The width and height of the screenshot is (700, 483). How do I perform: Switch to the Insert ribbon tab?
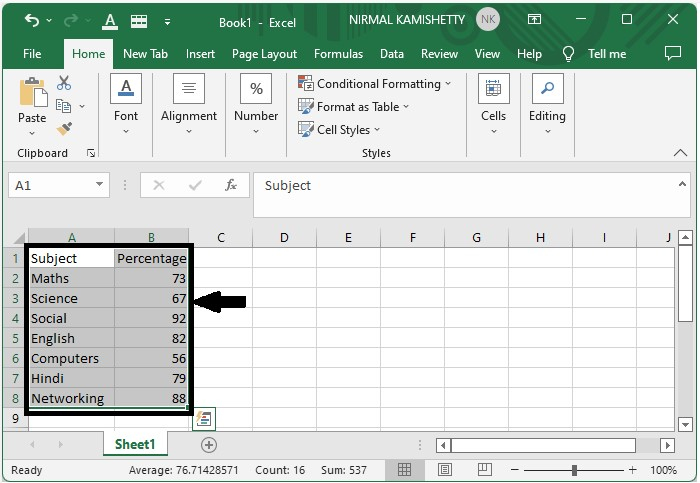pyautogui.click(x=200, y=54)
